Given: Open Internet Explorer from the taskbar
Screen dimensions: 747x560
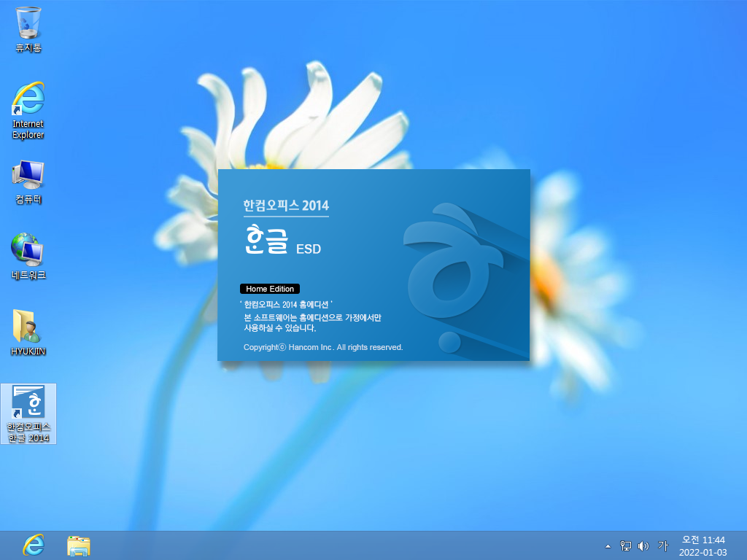Looking at the screenshot, I should pos(34,545).
